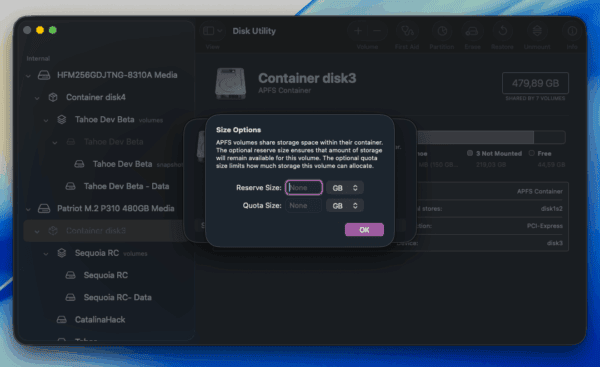The width and height of the screenshot is (600, 367).
Task: Click the large Container disk3 drive image
Action: click(x=230, y=83)
